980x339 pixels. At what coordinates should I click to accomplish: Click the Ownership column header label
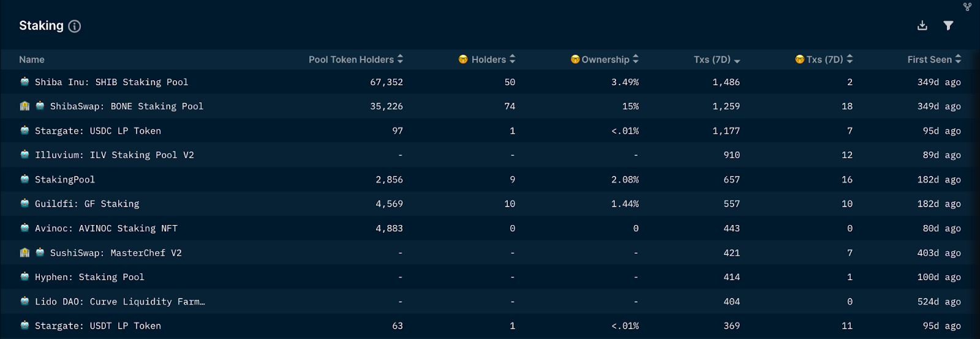[x=605, y=59]
